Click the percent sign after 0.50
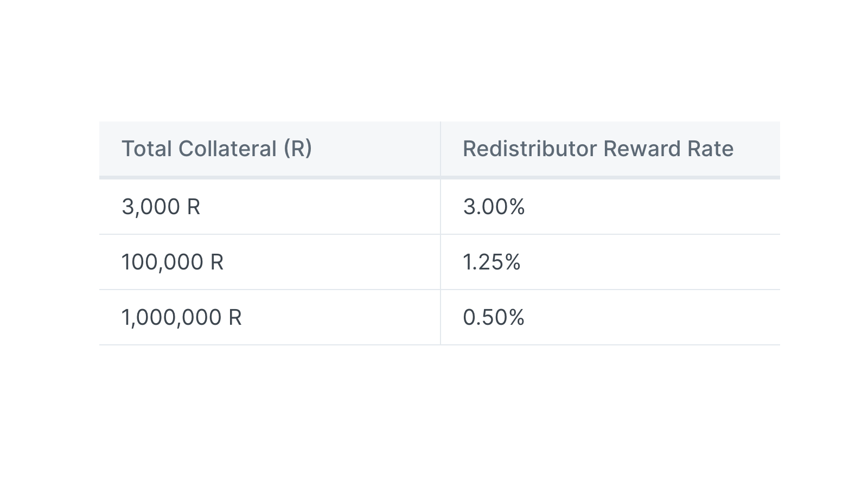Viewport: 868px width, 488px height. click(517, 318)
